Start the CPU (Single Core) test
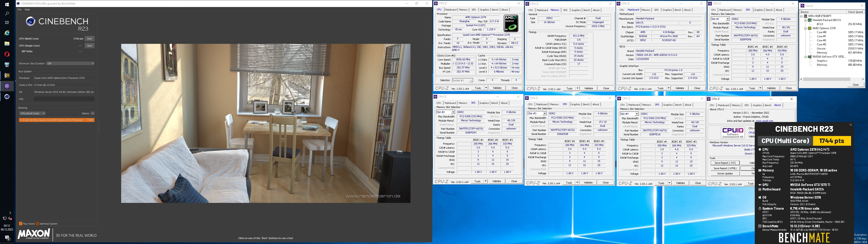Viewport: 868px width, 244px height. point(89,45)
